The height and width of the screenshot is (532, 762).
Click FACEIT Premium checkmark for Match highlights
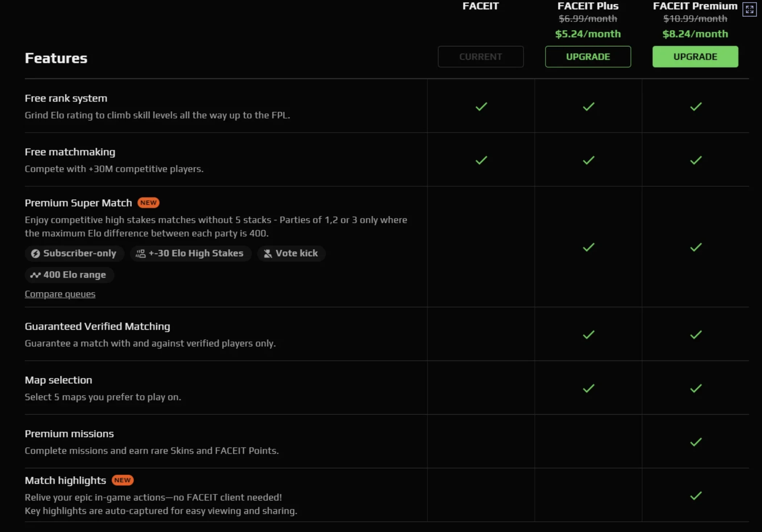[696, 496]
